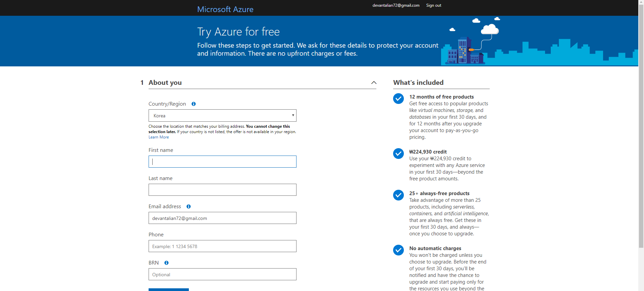Image resolution: width=644 pixels, height=291 pixels.
Task: Click the Country/Region field label
Action: point(167,104)
